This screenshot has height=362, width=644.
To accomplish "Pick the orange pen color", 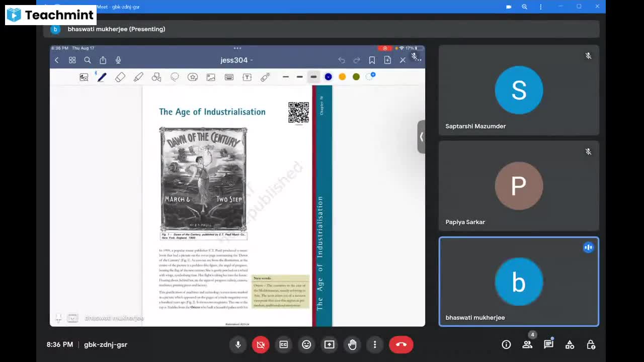I will point(342,77).
